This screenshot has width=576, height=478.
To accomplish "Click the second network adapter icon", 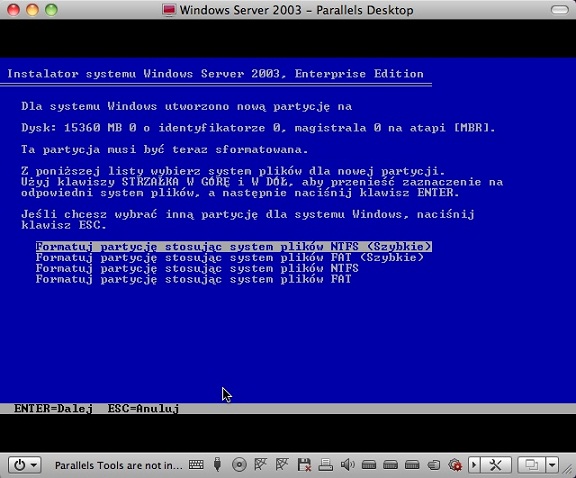I will [x=282, y=464].
